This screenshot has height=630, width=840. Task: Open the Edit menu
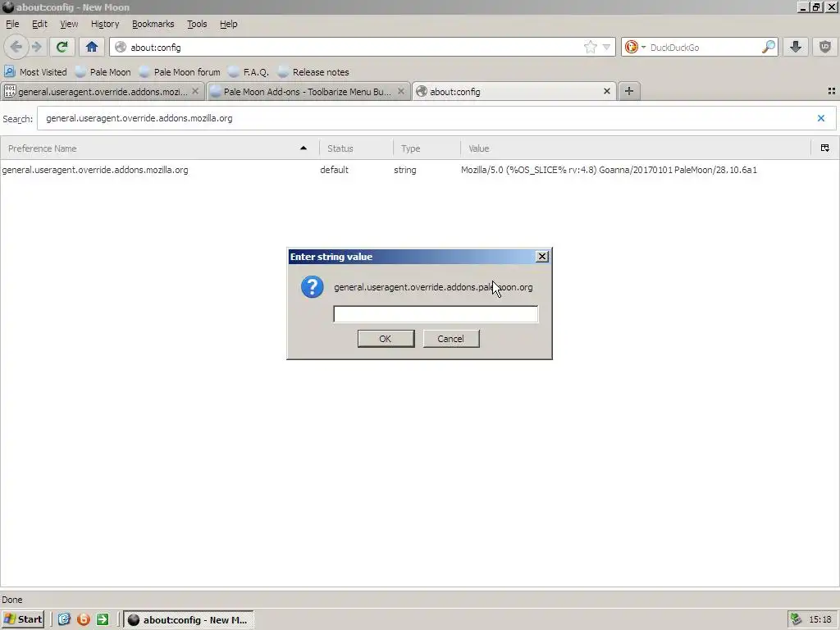click(39, 24)
